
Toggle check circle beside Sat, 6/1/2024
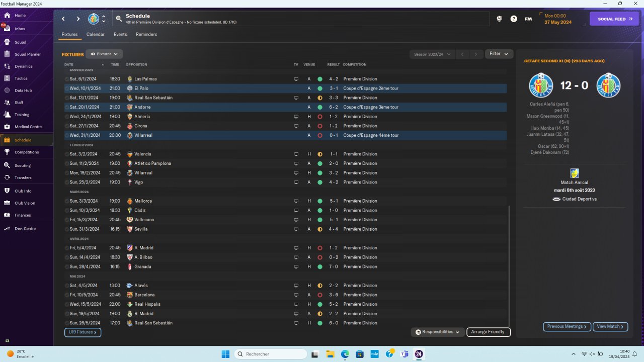[x=67, y=79]
